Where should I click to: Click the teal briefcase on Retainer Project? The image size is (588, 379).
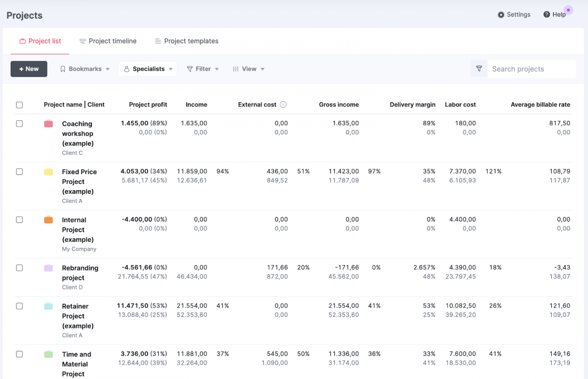[x=48, y=306]
